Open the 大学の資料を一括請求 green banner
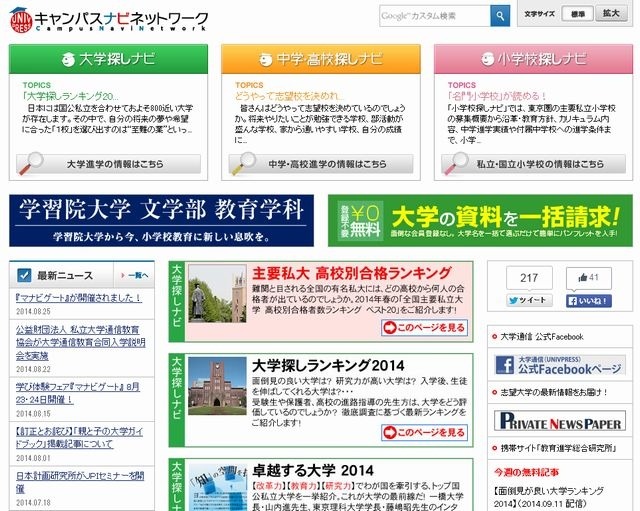This screenshot has width=640, height=511. click(480, 220)
